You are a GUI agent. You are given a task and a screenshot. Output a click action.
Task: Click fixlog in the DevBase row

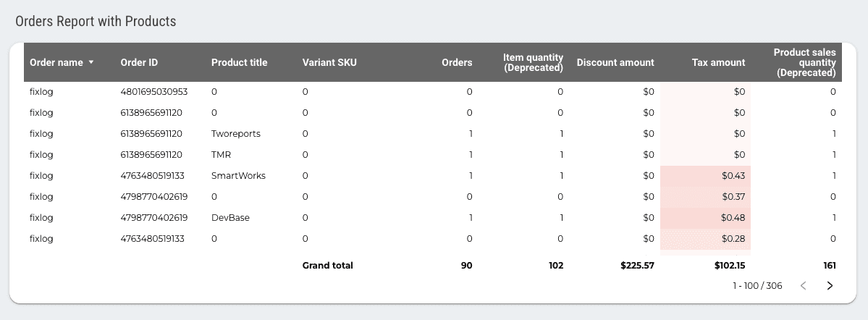(41, 218)
